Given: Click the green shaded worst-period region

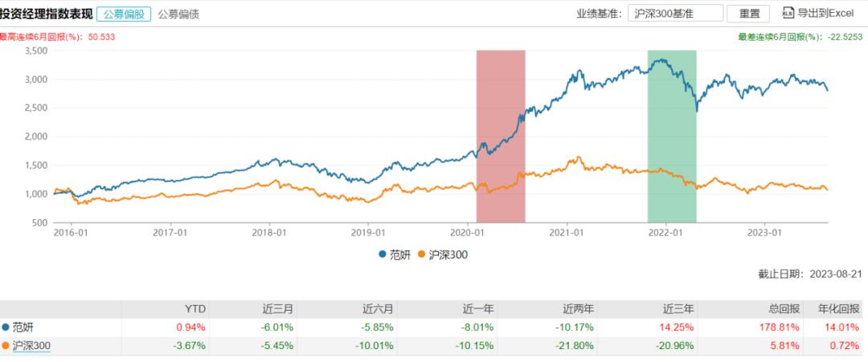Looking at the screenshot, I should coord(671,135).
